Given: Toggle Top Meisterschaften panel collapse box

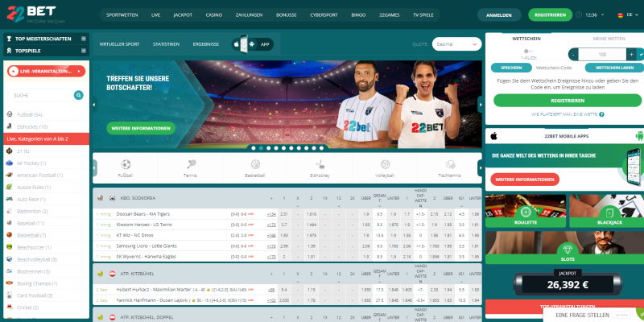Looking at the screenshot, I should click(x=84, y=39).
